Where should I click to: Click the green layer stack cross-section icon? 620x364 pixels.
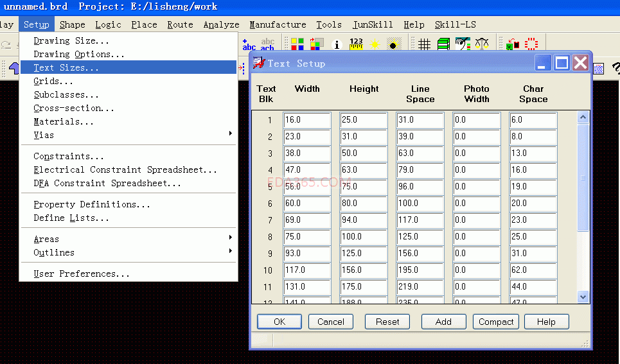[443, 44]
